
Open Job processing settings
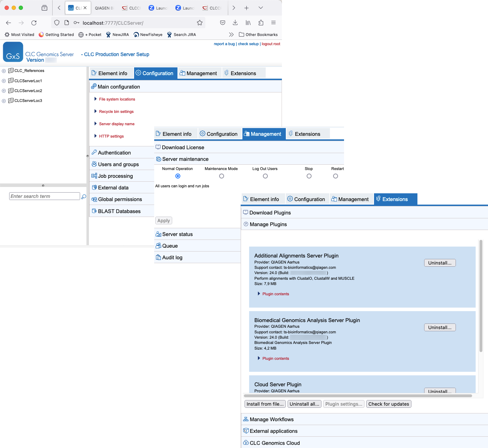[x=115, y=176]
